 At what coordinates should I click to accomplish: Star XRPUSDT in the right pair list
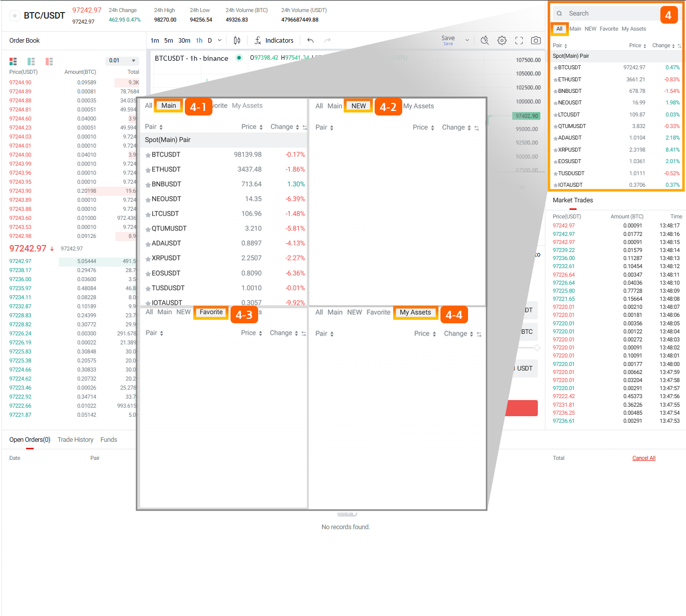[x=555, y=150]
